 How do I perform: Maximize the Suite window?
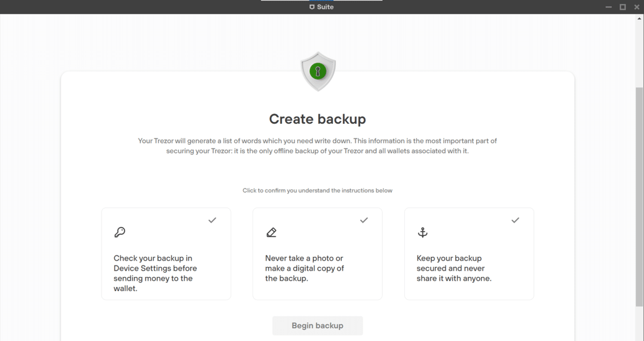click(x=623, y=7)
